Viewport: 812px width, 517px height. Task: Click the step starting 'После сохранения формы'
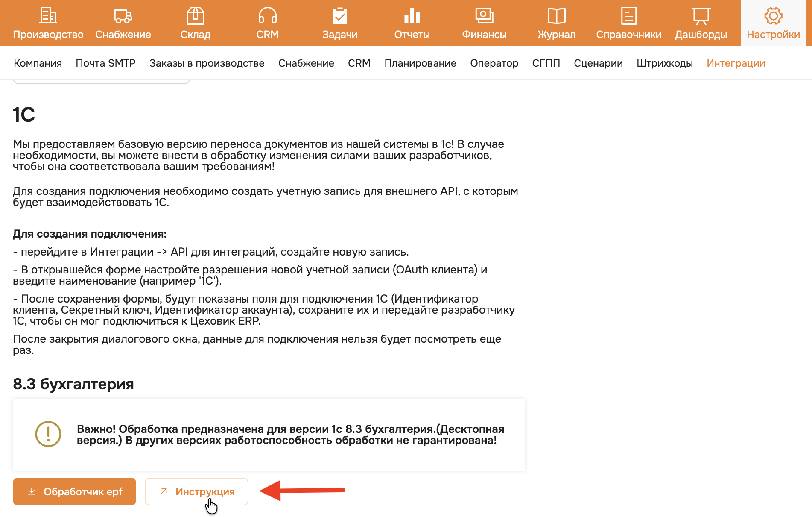point(264,310)
